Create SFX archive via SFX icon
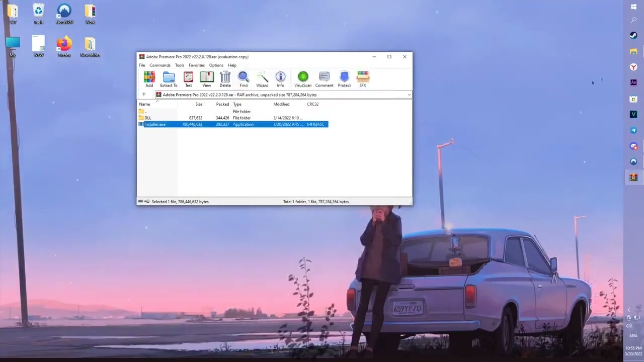Viewport: 644px width, 362px height. 363,79
